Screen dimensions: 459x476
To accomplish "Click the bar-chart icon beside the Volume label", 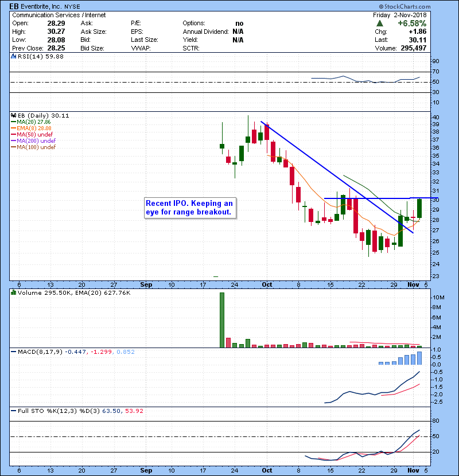I will (13, 292).
